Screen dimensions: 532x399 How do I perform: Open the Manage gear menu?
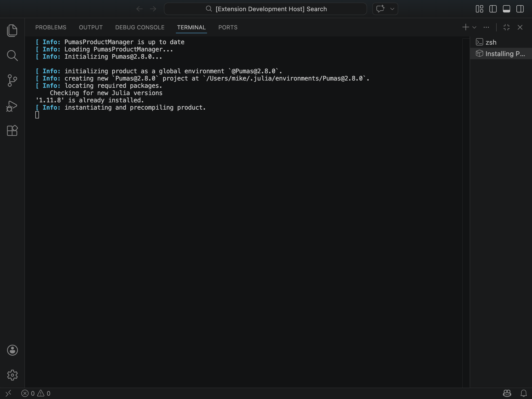(x=12, y=375)
